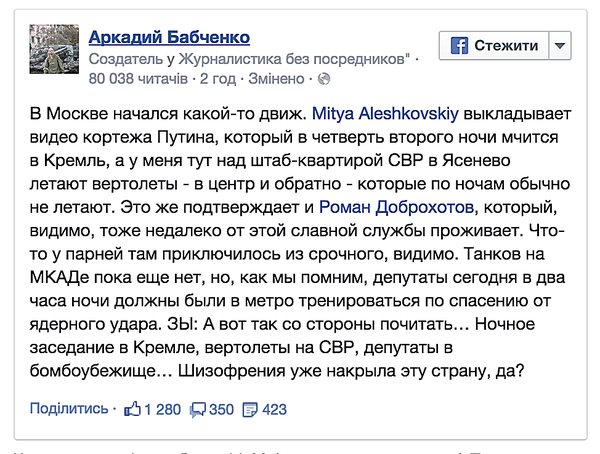
Task: Click the comments speech bubble icon
Action: pyautogui.click(x=197, y=408)
